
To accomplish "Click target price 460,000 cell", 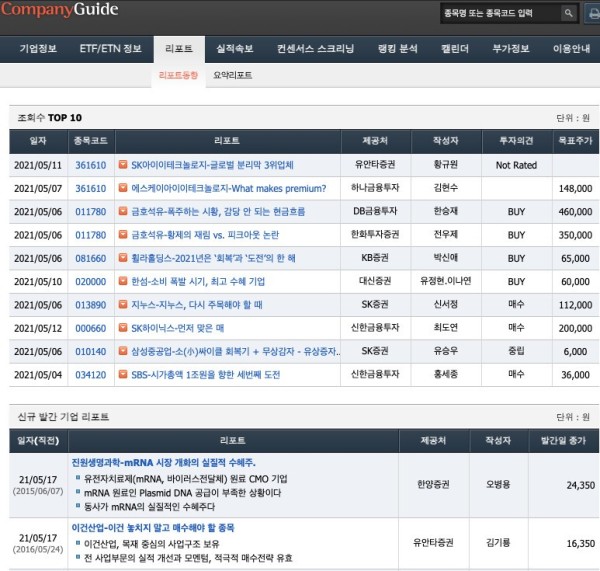I will (x=576, y=212).
